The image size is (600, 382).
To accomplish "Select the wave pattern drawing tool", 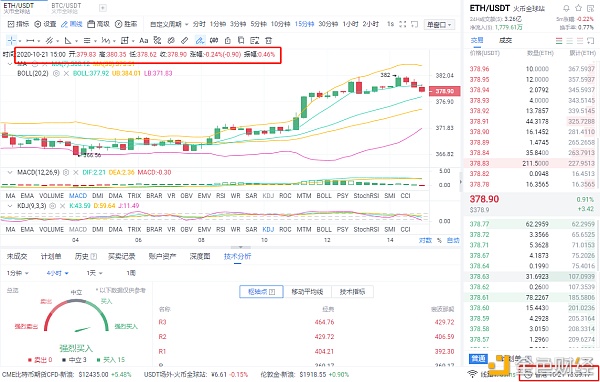I will pos(106,40).
